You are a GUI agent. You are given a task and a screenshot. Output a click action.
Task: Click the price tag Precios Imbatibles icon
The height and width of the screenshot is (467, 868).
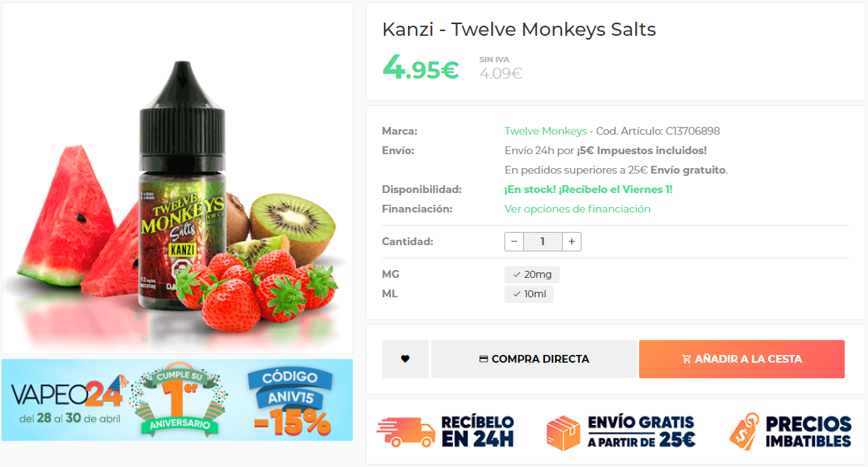(x=744, y=432)
